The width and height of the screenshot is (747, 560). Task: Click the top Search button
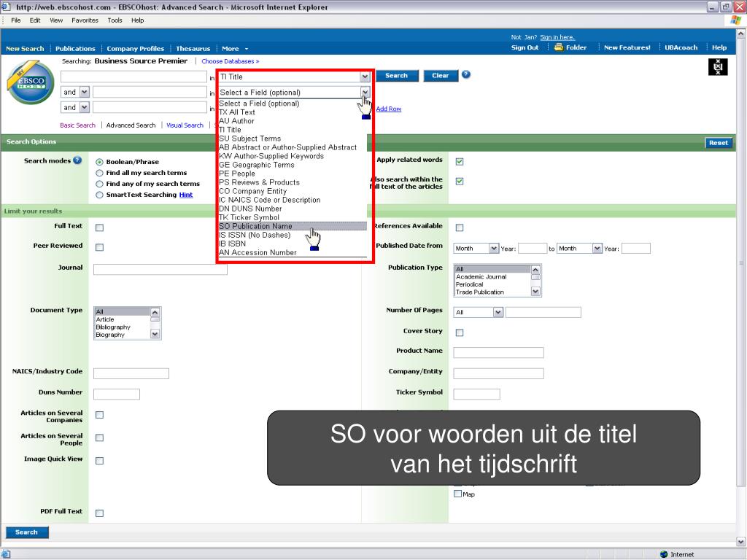point(397,76)
